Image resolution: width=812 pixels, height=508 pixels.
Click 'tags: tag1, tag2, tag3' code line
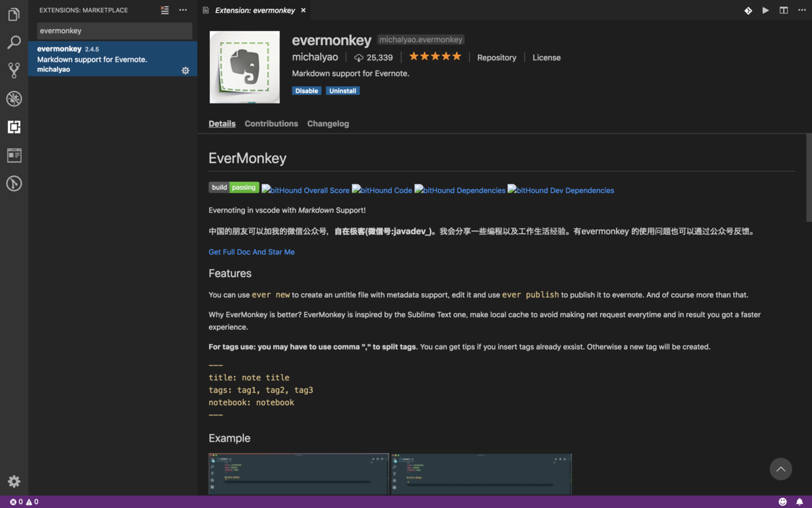(261, 390)
